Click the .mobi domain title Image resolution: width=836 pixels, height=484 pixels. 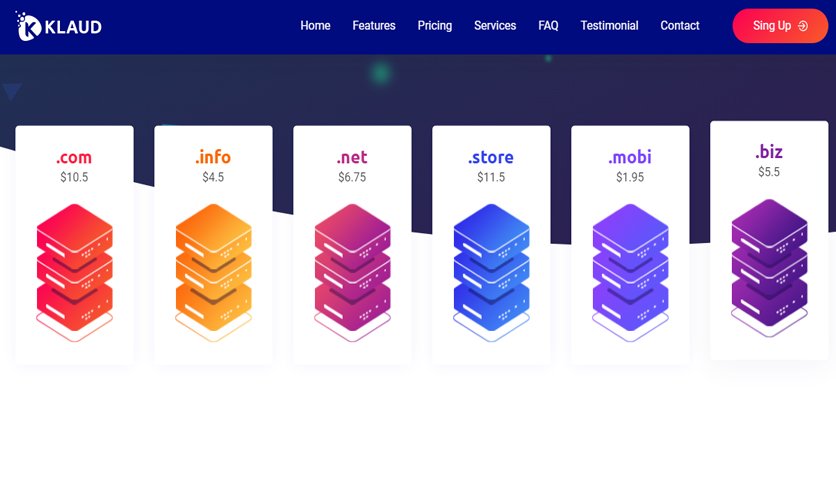pyautogui.click(x=630, y=157)
